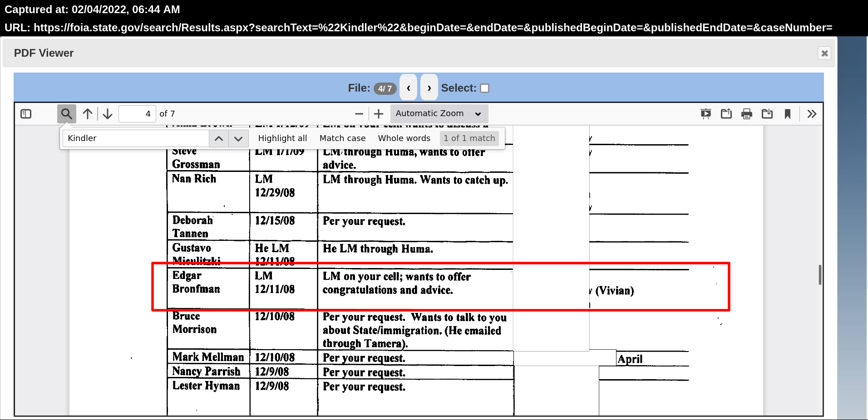Click 'Lester Hyman' name cell

208,397
